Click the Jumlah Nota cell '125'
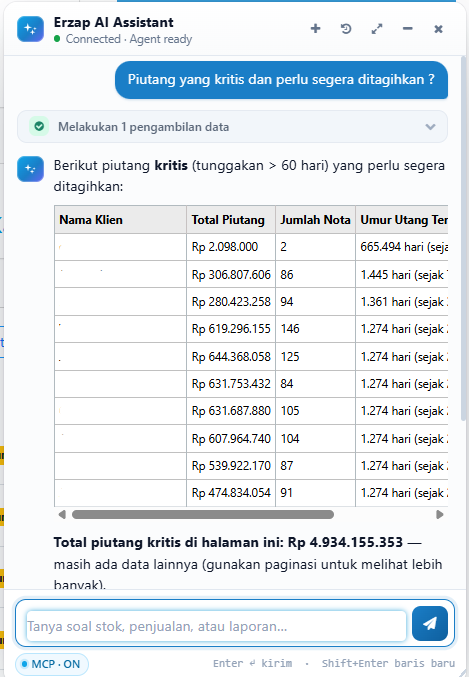The height and width of the screenshot is (677, 469). [315, 357]
